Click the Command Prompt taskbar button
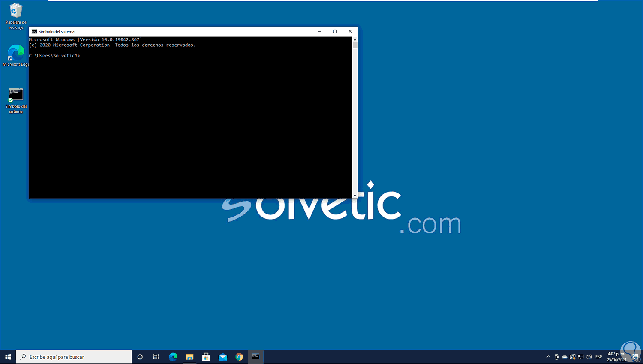The width and height of the screenshot is (643, 364). point(255,357)
